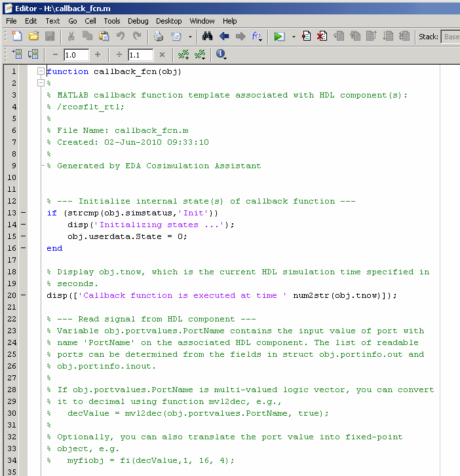Click the 'function' keyword on line 1
Image resolution: width=460 pixels, height=476 pixels.
click(x=67, y=71)
